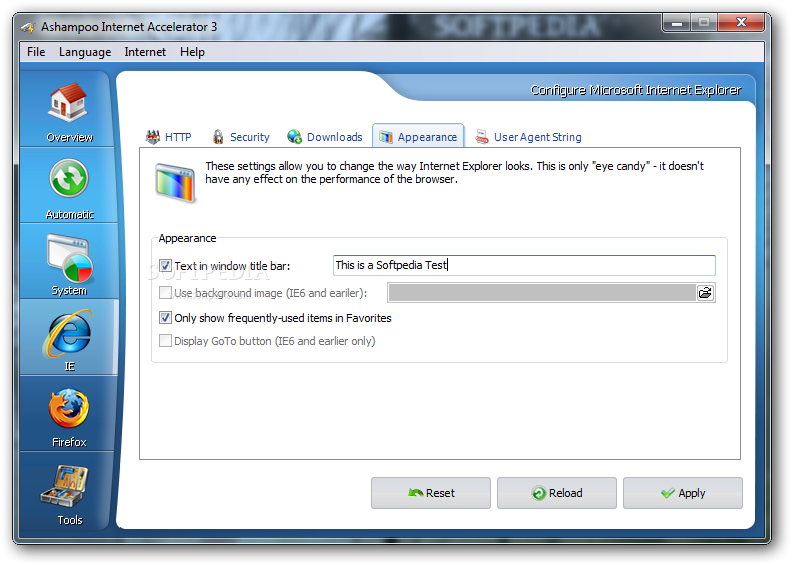Switch to the Security tab
Screen dimensions: 792x565
pos(241,137)
